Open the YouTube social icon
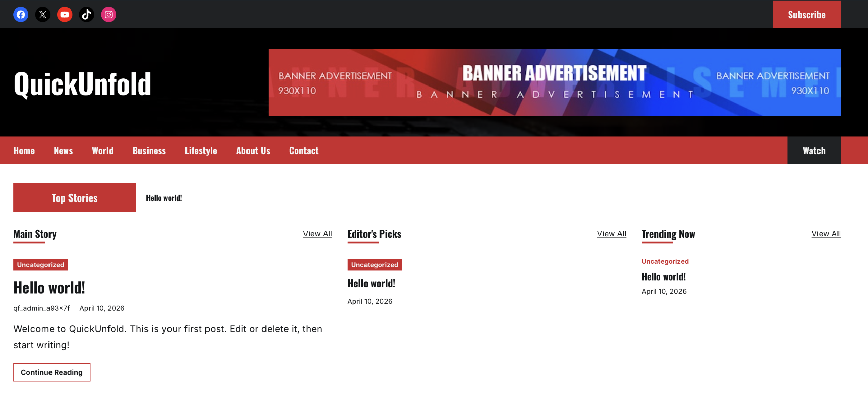Screen dimensions: 868x402 64,15
